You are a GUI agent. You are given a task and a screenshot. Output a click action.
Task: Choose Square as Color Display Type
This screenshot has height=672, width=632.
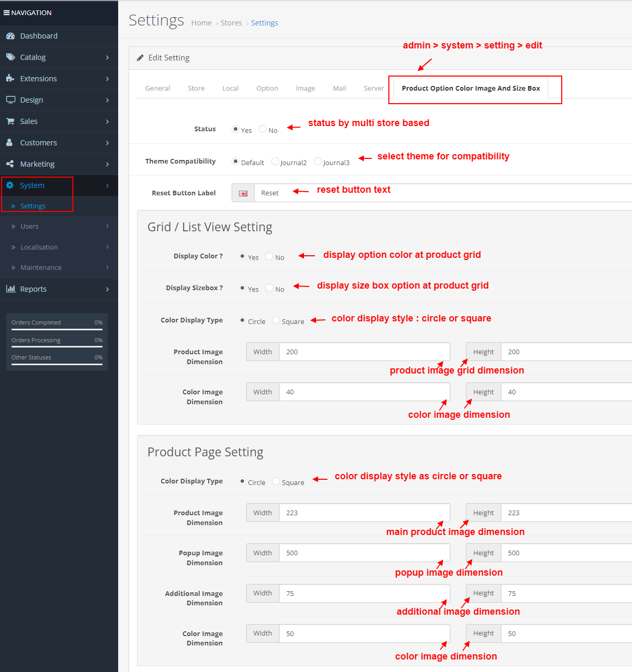point(276,320)
